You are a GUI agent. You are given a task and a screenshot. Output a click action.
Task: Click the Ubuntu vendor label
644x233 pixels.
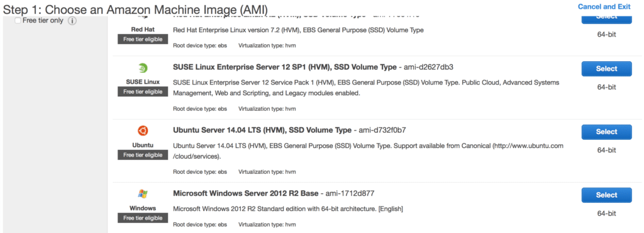click(x=143, y=145)
